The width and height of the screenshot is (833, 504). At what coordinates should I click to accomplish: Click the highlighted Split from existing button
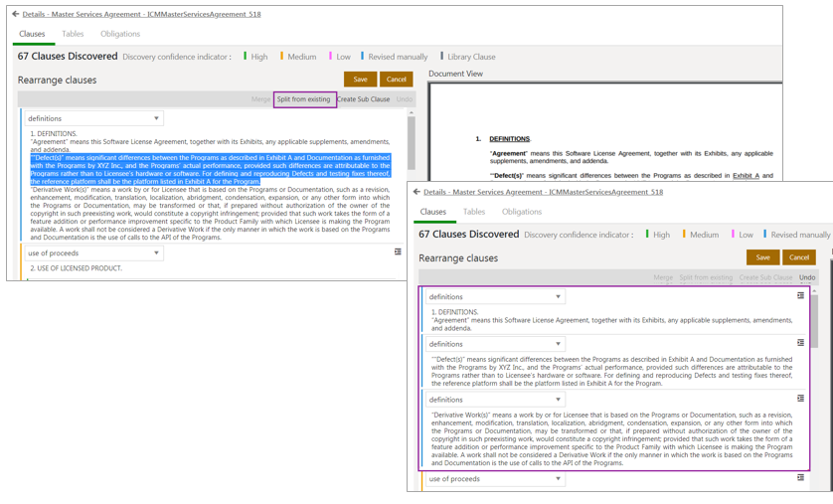304,99
